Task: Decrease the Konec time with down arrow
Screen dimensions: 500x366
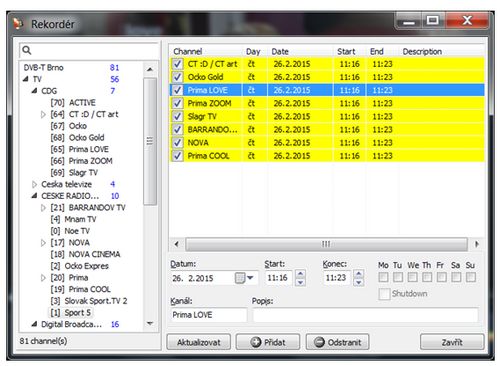Action: coord(359,282)
